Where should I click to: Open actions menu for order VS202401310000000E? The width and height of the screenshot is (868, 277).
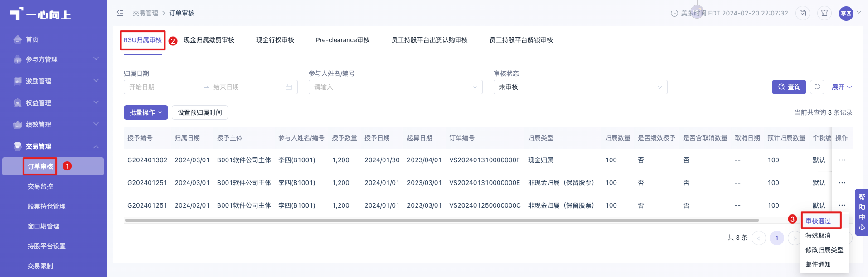[842, 183]
